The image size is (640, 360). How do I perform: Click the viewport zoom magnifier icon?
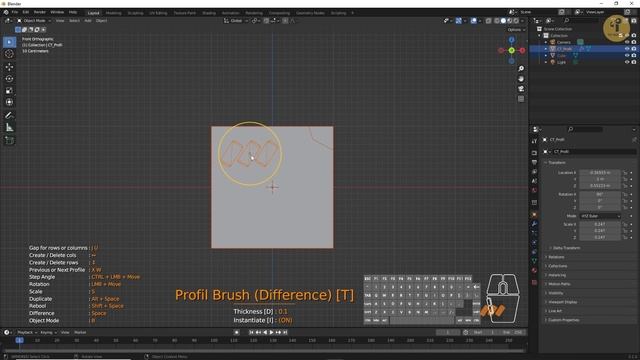click(521, 69)
